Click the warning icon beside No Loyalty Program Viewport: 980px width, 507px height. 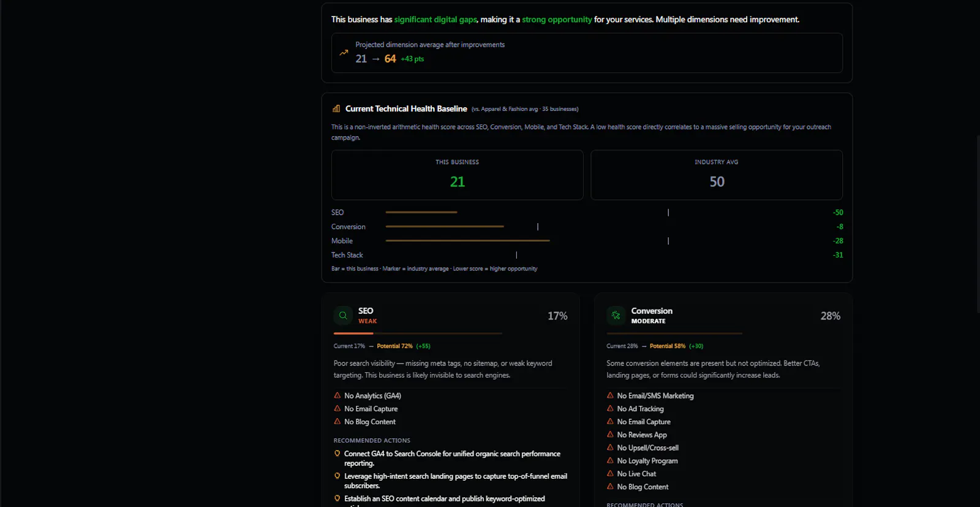pyautogui.click(x=610, y=460)
